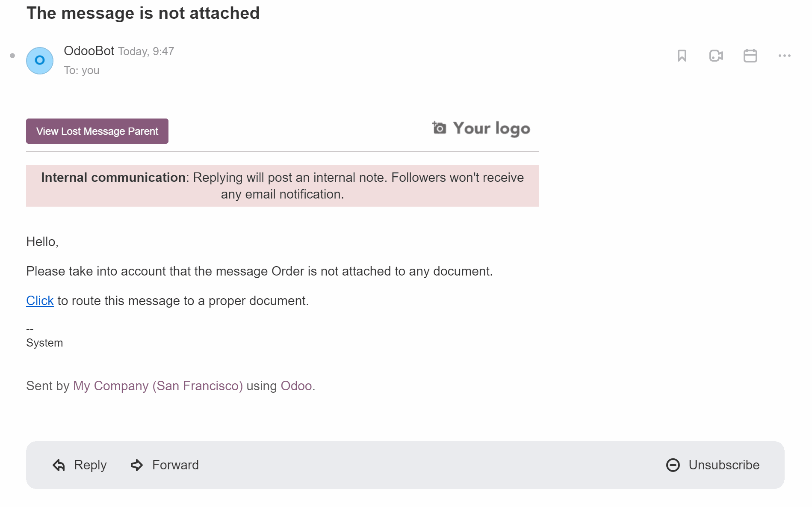Image resolution: width=812 pixels, height=507 pixels.
Task: Forward this message
Action: [x=165, y=465]
